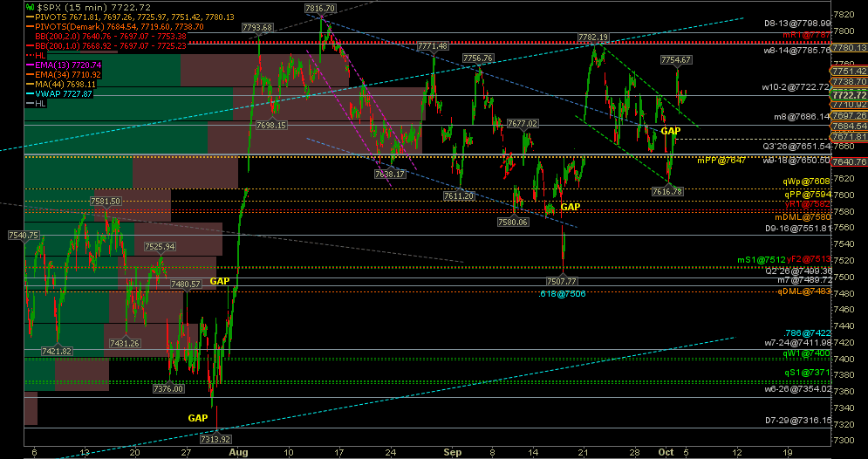Screen dimensions: 868x459
Task: Click the mDML@7580 level label
Action: [804, 217]
